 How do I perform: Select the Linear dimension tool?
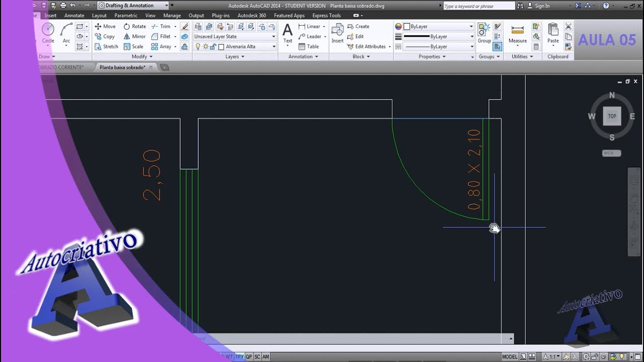click(309, 26)
